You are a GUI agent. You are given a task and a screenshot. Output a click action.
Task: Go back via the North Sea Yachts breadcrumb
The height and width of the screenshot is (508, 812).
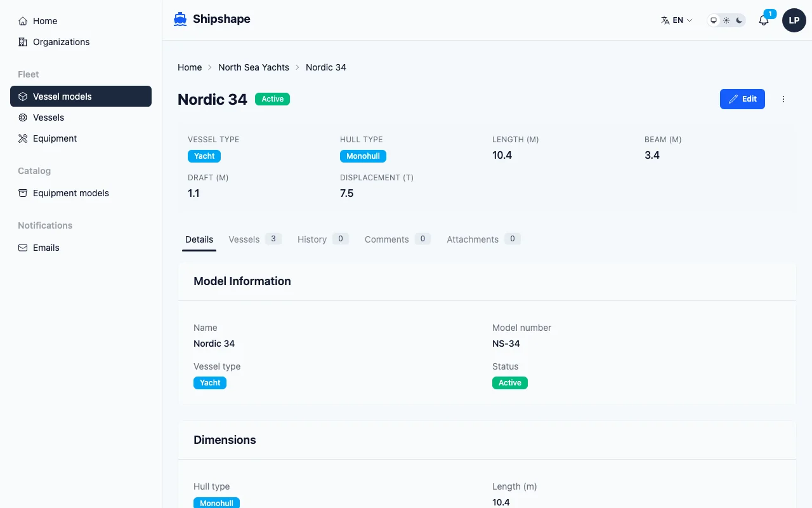(x=253, y=67)
